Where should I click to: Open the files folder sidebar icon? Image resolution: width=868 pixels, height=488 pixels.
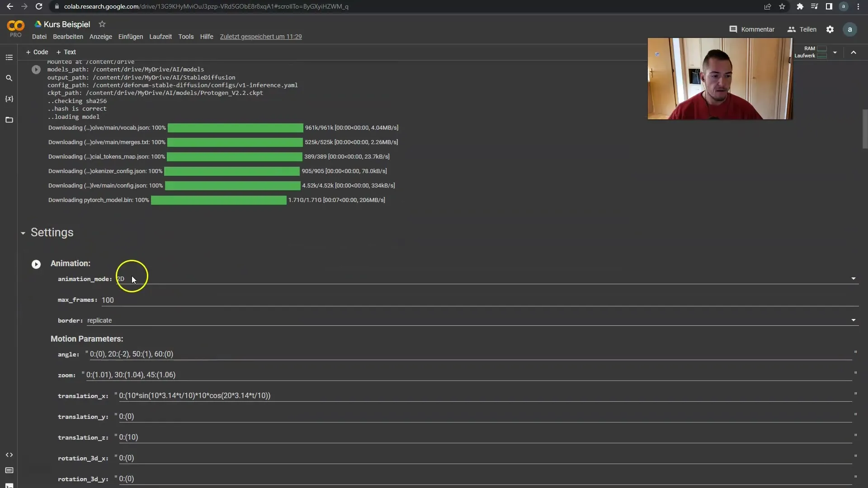9,120
